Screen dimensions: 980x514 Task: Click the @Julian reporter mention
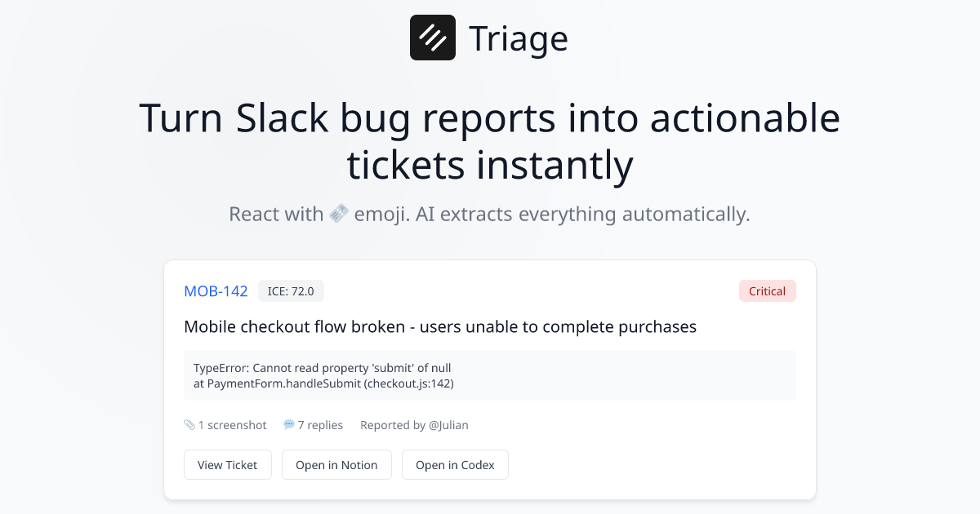pyautogui.click(x=448, y=425)
